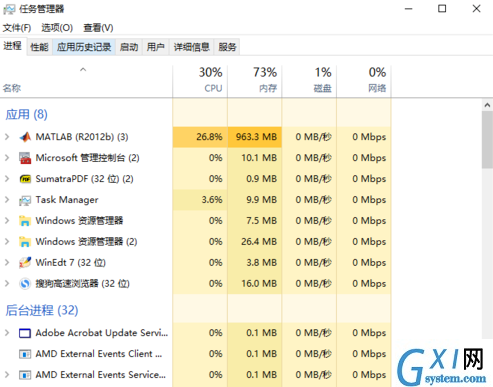493x387 pixels.
Task: Click the WinEdt 7 app icon
Action: tap(25, 263)
